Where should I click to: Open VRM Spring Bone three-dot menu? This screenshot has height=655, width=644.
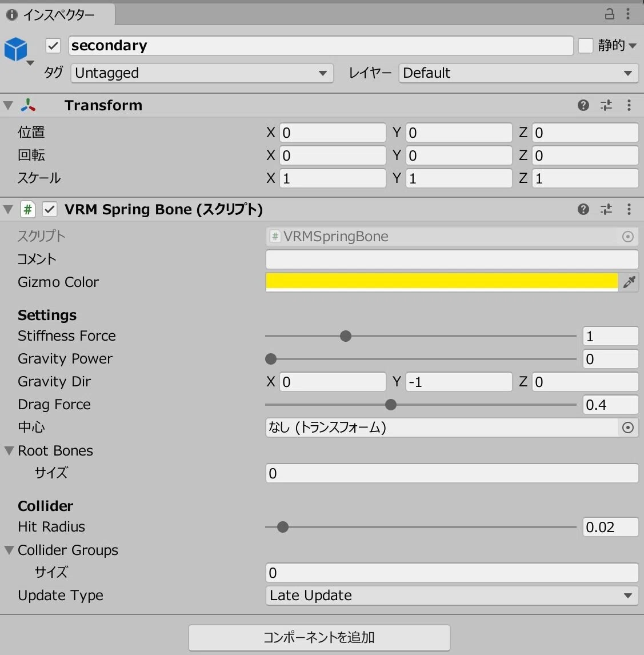pyautogui.click(x=629, y=209)
